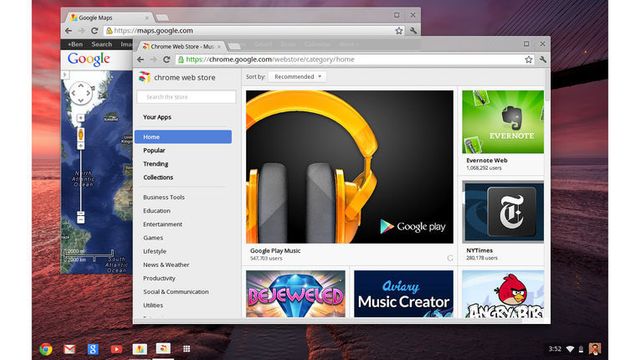
Task: Click the Web Store page scrollbar
Action: tap(547, 86)
